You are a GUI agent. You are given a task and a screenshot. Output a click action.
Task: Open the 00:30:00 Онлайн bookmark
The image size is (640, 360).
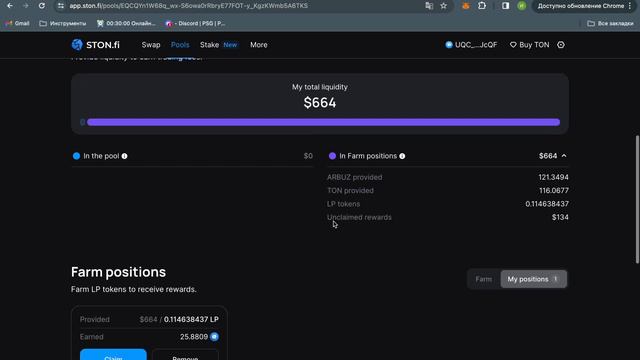pyautogui.click(x=126, y=23)
